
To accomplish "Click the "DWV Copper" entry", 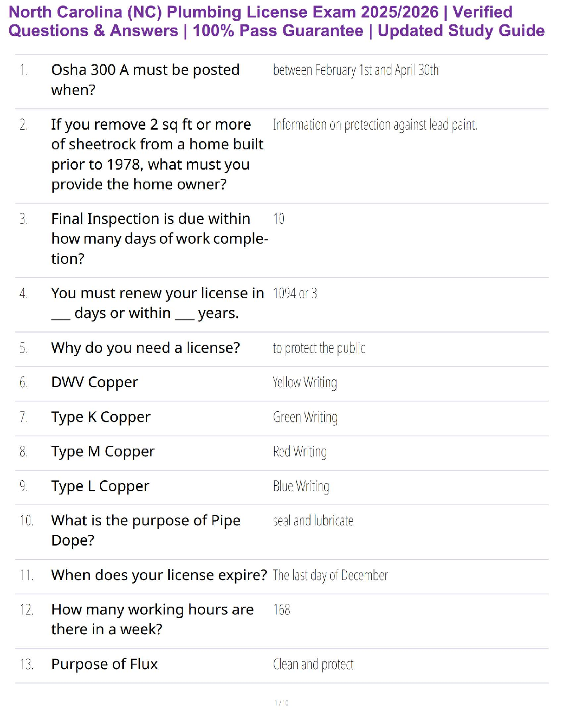I will click(x=94, y=382).
